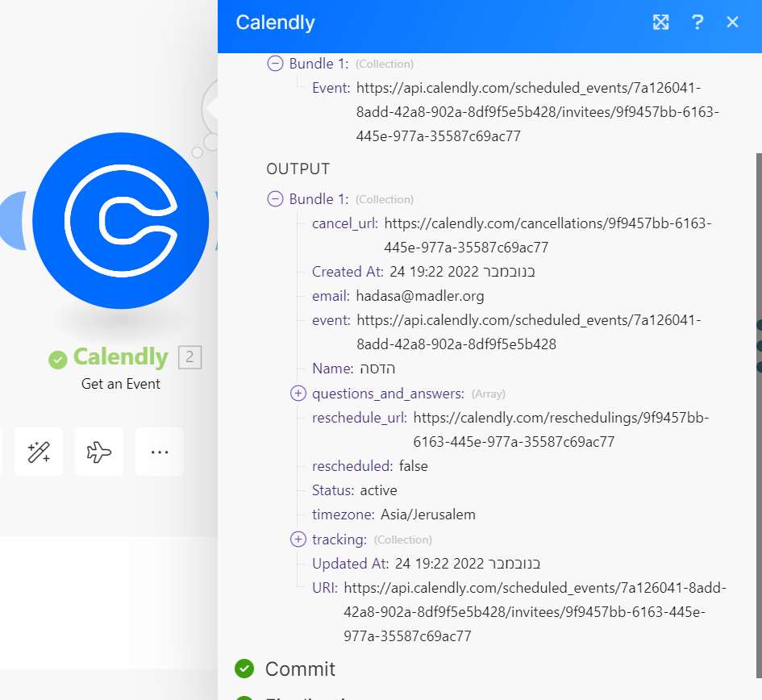Select the cancel_url value link text

pos(548,235)
